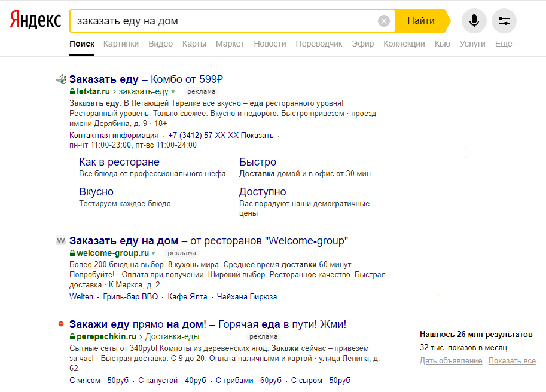Click the реклама label beside Доставка-еды
Image resolution: width=546 pixels, height=392 pixels.
tap(264, 336)
